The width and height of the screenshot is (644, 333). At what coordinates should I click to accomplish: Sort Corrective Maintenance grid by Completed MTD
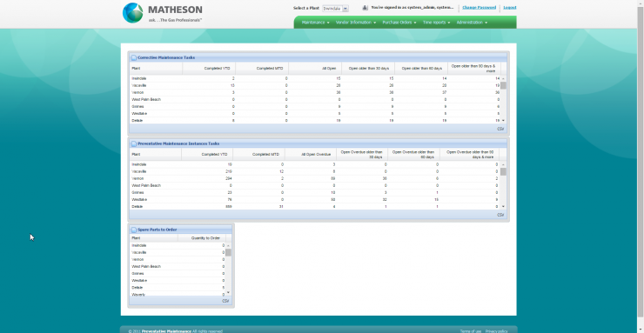262,69
